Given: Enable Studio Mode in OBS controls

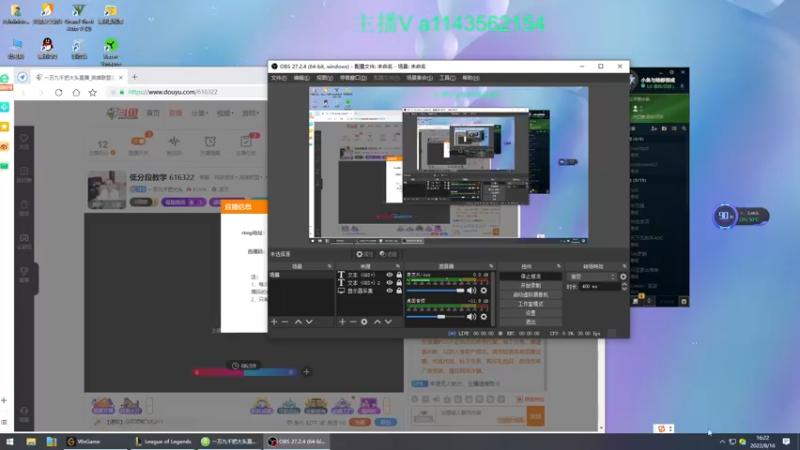Looking at the screenshot, I should [531, 304].
